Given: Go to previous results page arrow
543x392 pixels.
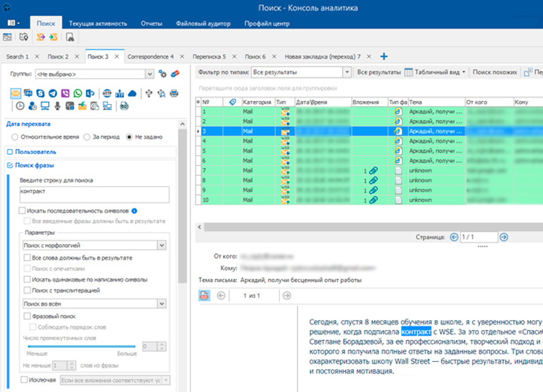Looking at the screenshot, I should click(x=454, y=237).
